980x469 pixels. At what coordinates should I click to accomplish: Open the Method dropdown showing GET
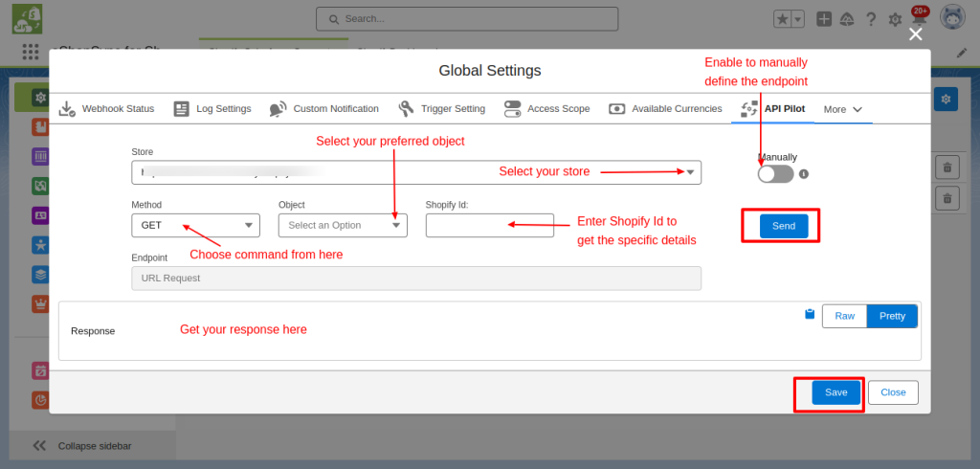[195, 225]
